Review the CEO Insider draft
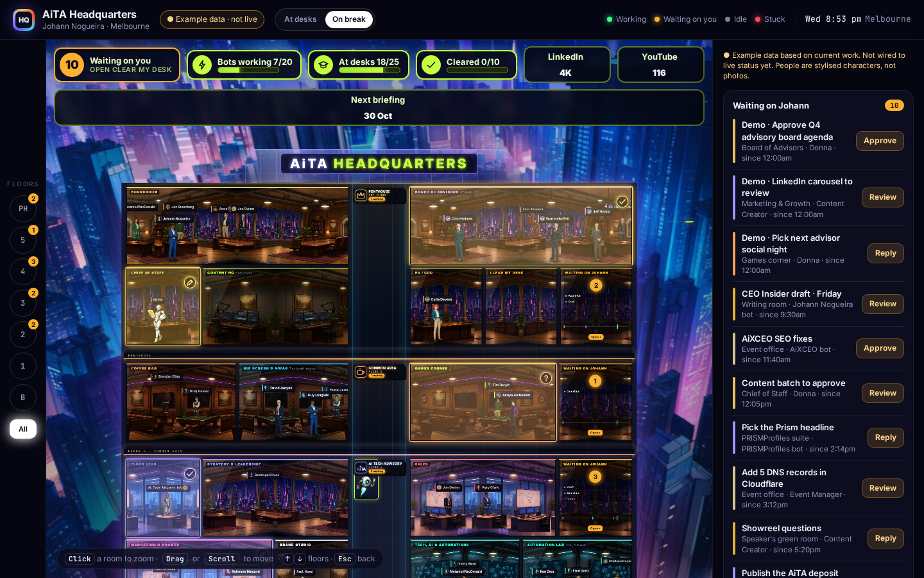 (x=883, y=304)
